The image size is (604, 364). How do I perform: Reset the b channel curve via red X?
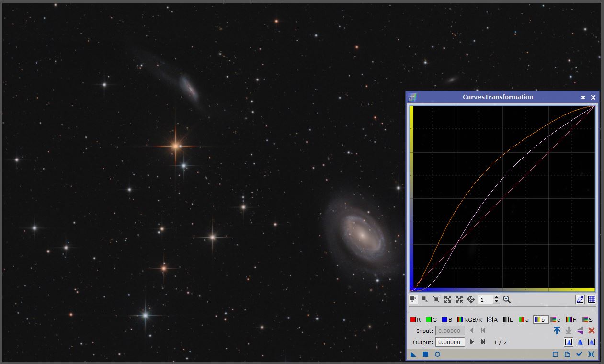(592, 330)
